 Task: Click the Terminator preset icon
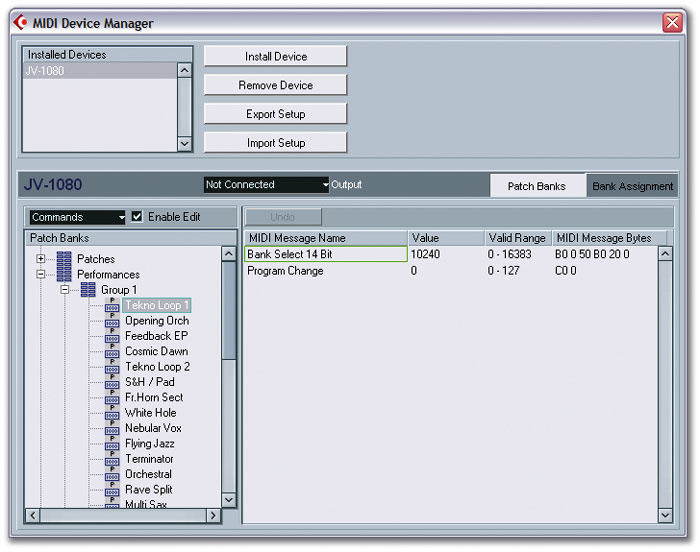[112, 459]
